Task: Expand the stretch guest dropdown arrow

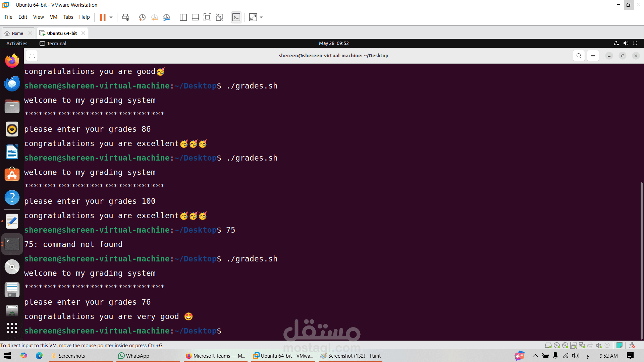Action: [x=261, y=17]
